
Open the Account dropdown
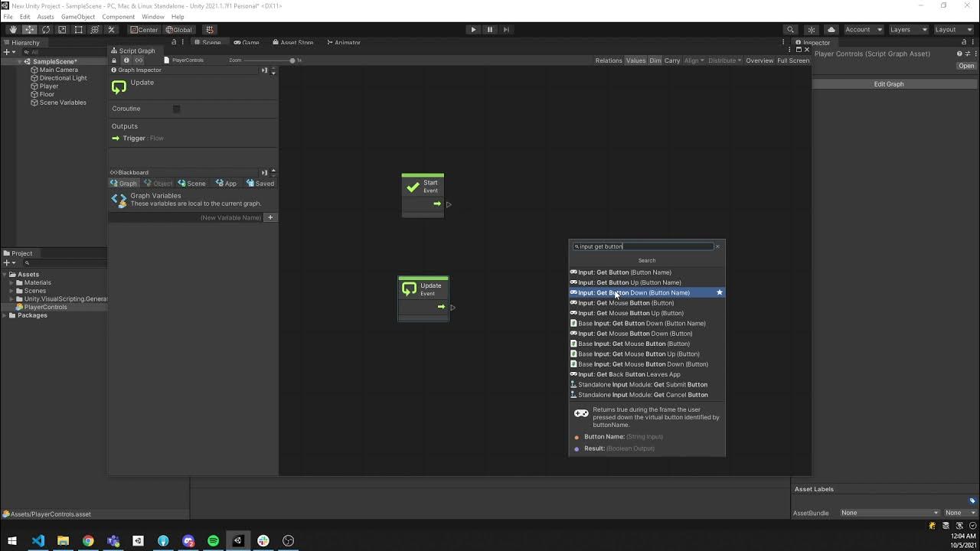tap(863, 30)
